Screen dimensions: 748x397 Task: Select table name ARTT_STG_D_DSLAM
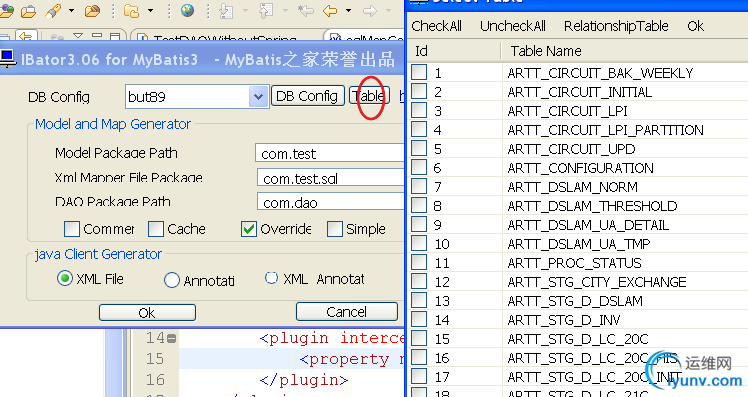pyautogui.click(x=575, y=301)
